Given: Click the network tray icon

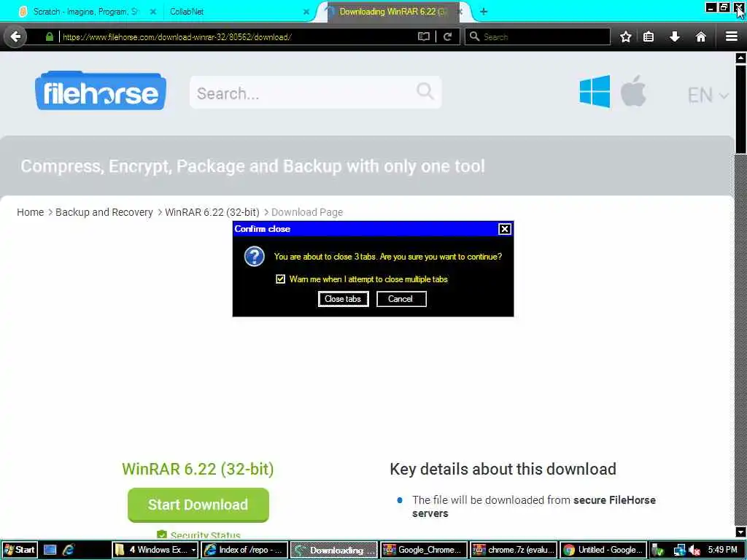Looking at the screenshot, I should coord(679,550).
